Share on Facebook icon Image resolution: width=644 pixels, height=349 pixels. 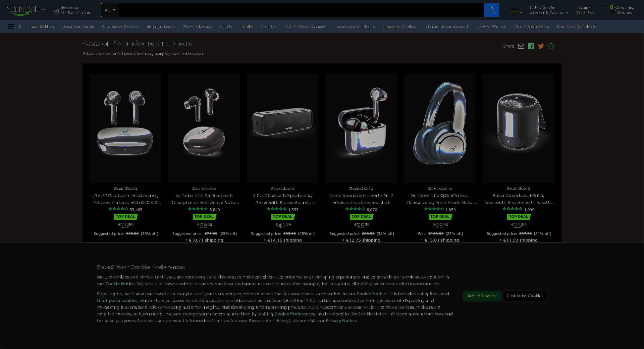(x=531, y=46)
